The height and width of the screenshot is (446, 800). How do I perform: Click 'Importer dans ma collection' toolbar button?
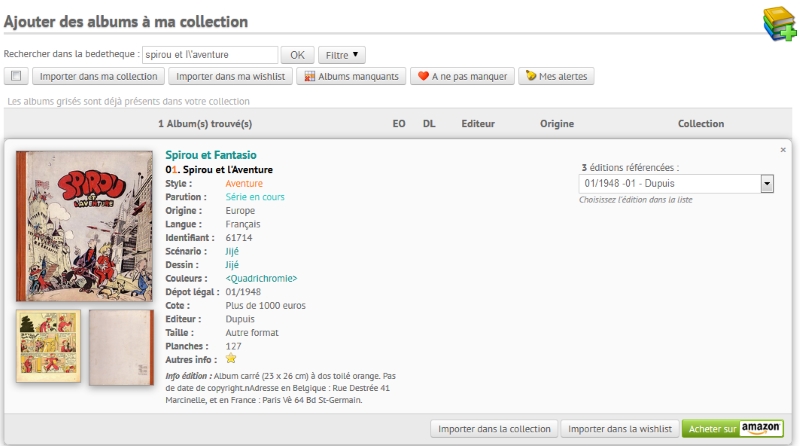[x=97, y=76]
